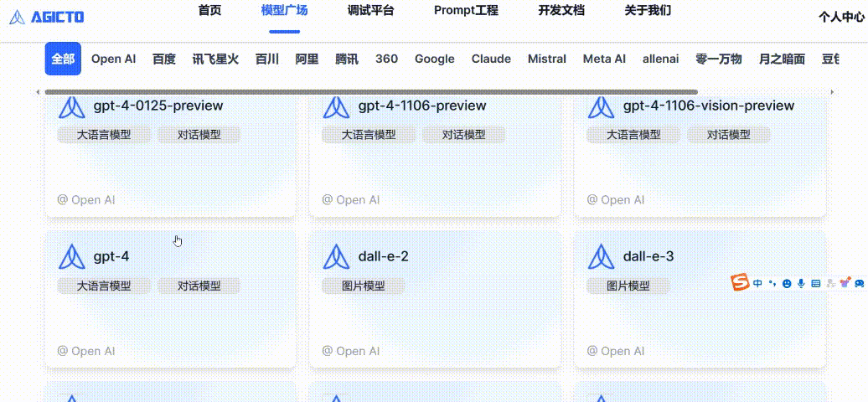Viewport: 868px width, 402px height.
Task: Select 模型广场 navigation item
Action: [x=285, y=11]
